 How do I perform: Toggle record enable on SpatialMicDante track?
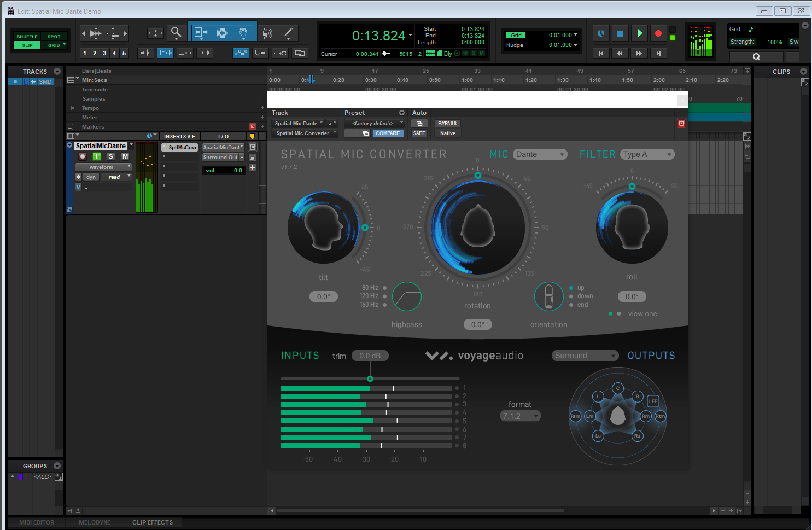tap(83, 156)
